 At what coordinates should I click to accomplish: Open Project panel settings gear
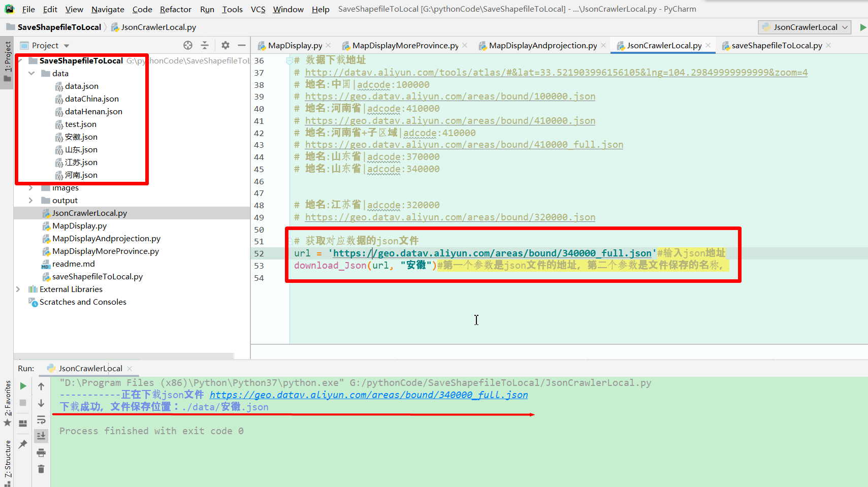pyautogui.click(x=225, y=45)
